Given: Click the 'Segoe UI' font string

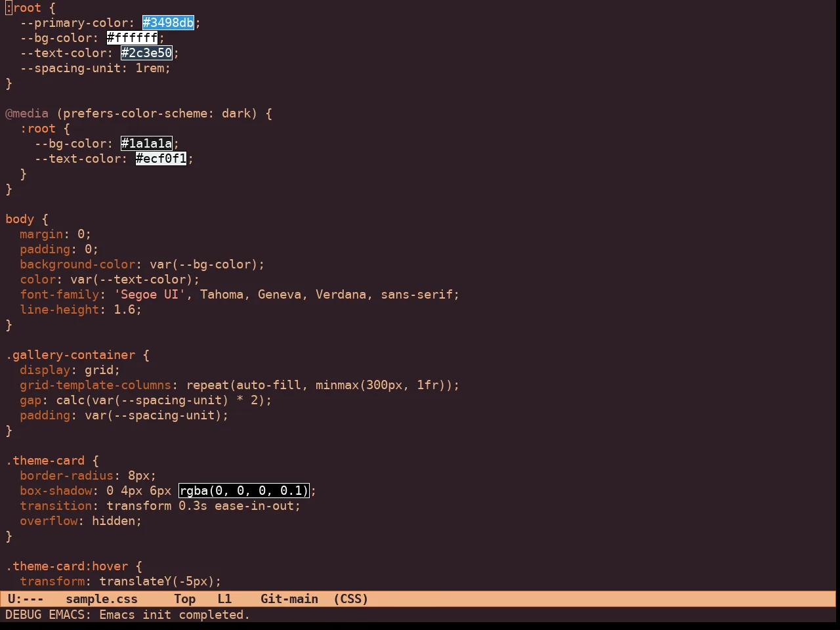Looking at the screenshot, I should tap(150, 294).
